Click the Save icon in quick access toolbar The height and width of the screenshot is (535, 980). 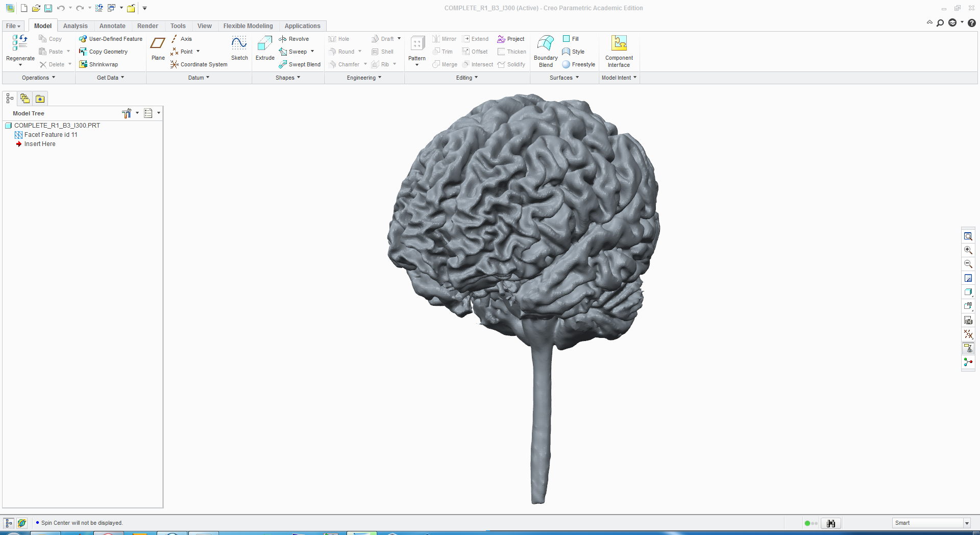pyautogui.click(x=48, y=8)
